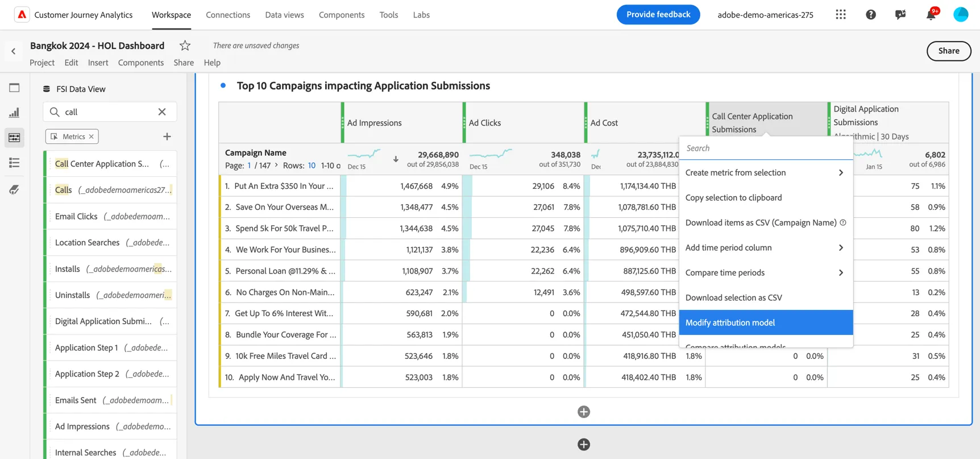Open the app switcher grid

pyautogui.click(x=841, y=15)
